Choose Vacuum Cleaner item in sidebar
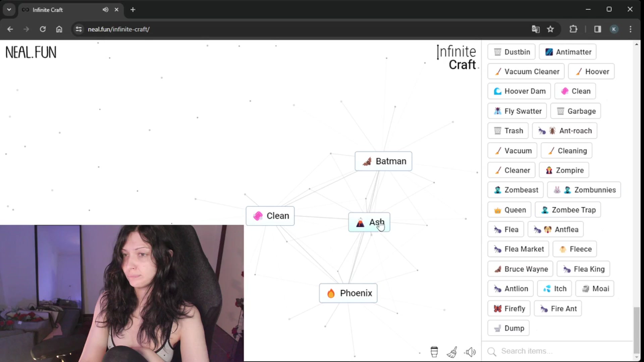Screen dimensions: 644x362 tap(526, 71)
